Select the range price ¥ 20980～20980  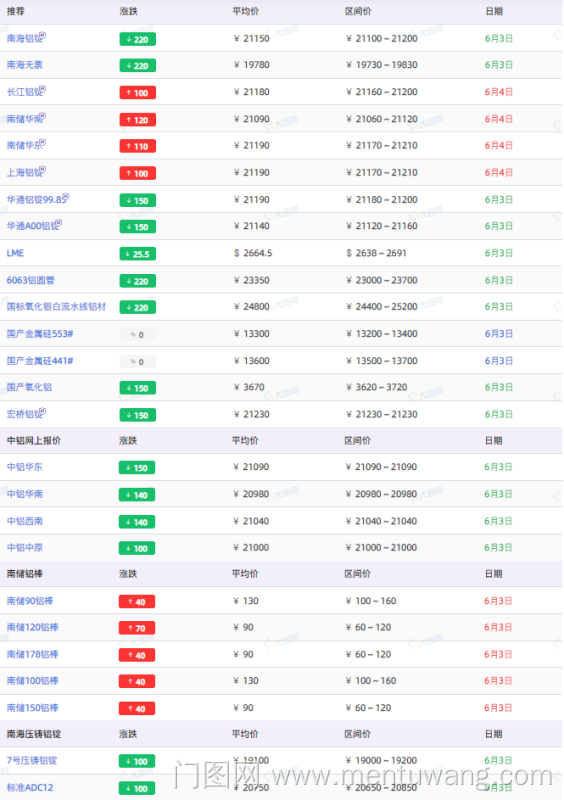(381, 494)
